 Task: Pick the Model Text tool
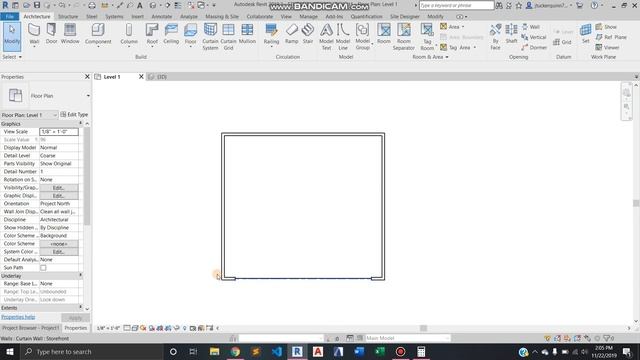click(326, 36)
